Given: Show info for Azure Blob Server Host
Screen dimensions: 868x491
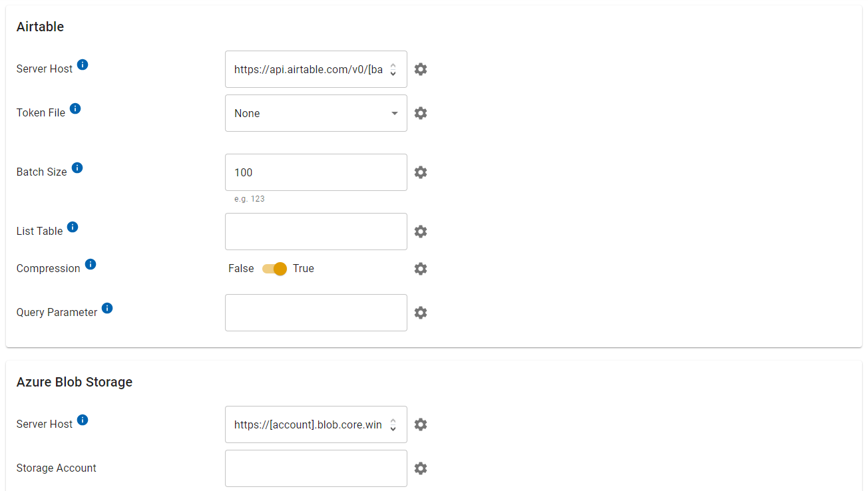Looking at the screenshot, I should (83, 420).
